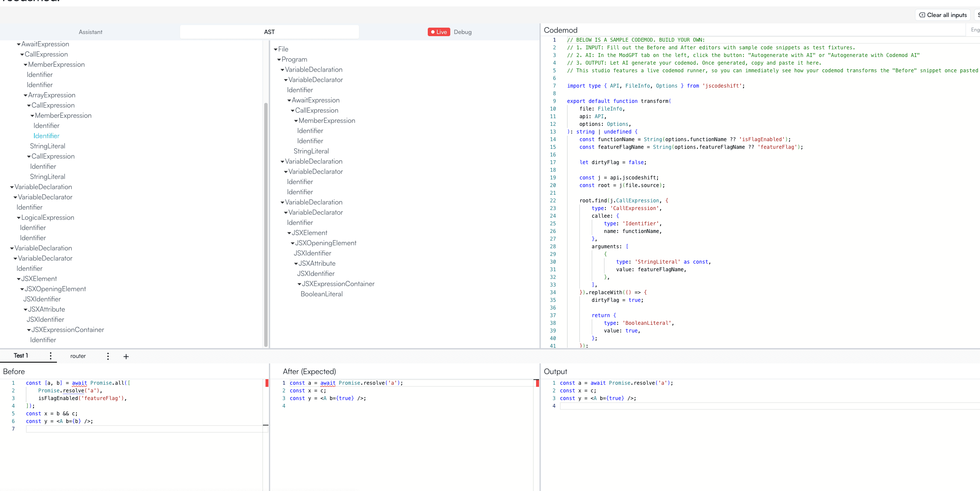Select the highlighted Identifier node in the left tree
The width and height of the screenshot is (980, 491).
pyautogui.click(x=46, y=136)
